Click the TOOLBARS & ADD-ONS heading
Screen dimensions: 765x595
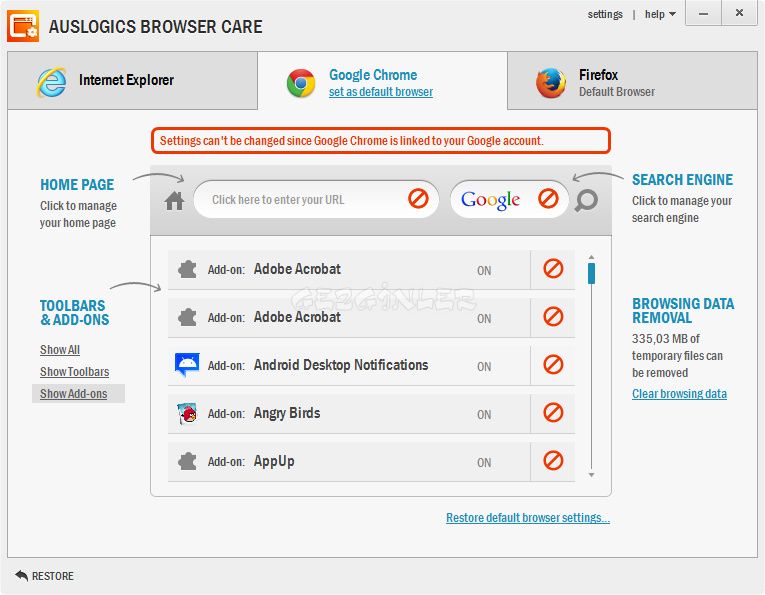(75, 313)
